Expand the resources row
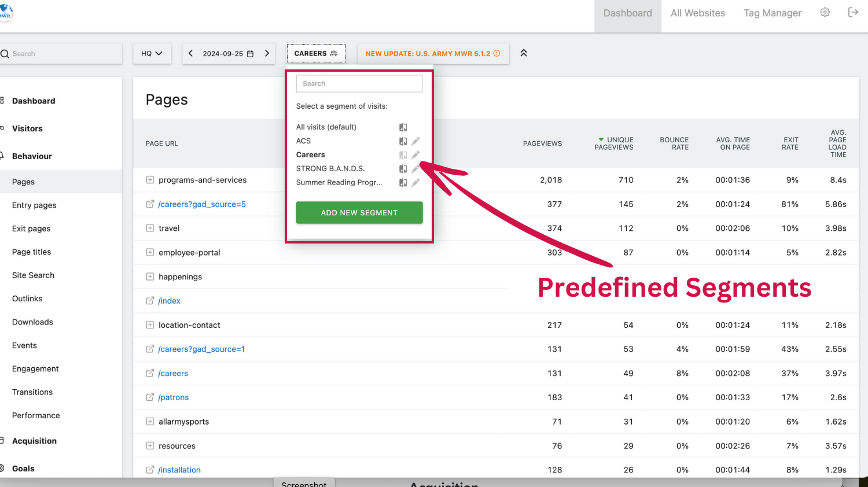 pyautogui.click(x=150, y=446)
